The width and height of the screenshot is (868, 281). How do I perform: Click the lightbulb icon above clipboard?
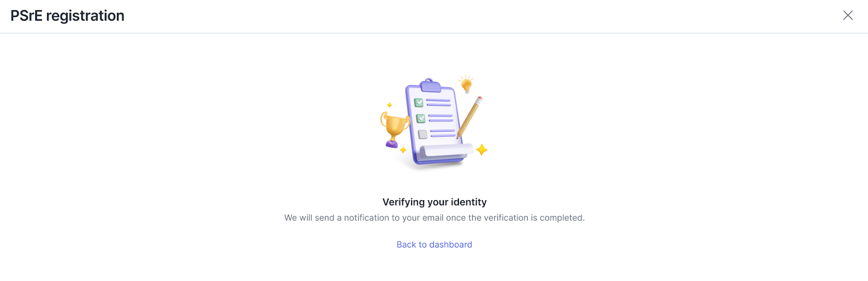(466, 84)
